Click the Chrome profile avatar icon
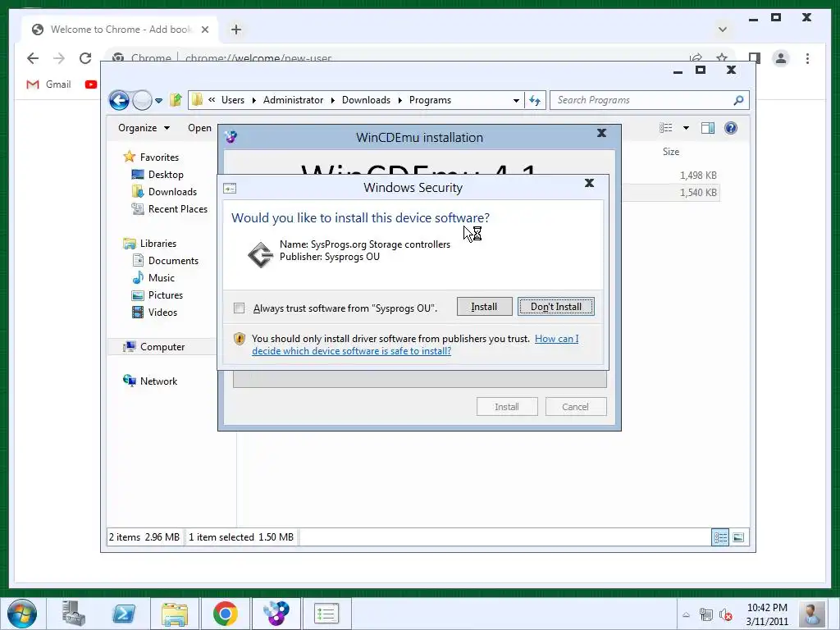The image size is (840, 630). 781,58
